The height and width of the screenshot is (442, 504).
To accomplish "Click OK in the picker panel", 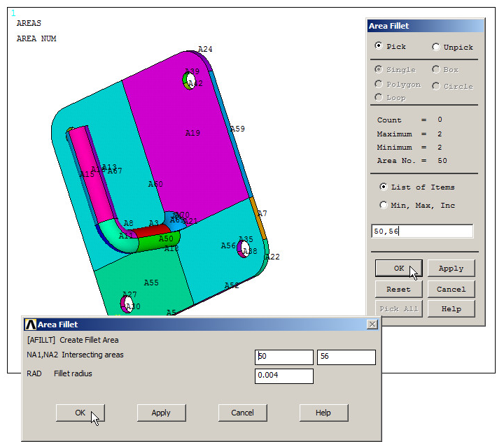I will (x=398, y=269).
